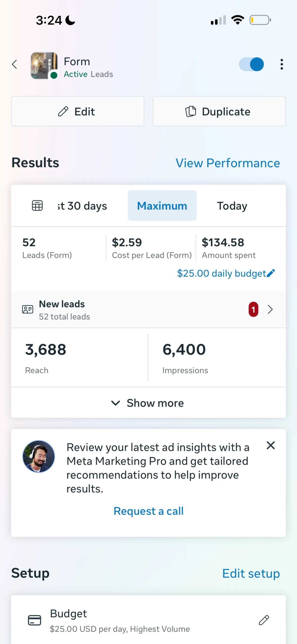The height and width of the screenshot is (644, 297).
Task: Switch to the Today tab
Action: click(232, 206)
